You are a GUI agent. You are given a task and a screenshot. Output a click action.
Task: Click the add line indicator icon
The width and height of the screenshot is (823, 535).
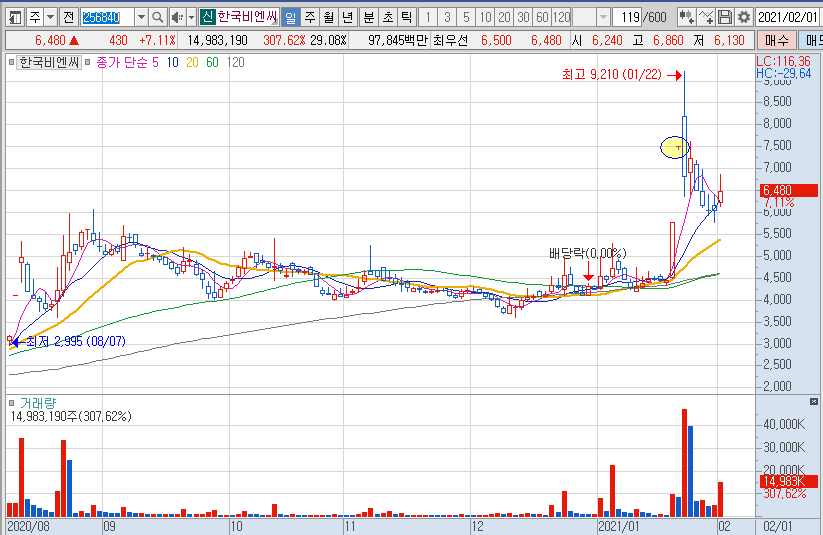pyautogui.click(x=707, y=17)
